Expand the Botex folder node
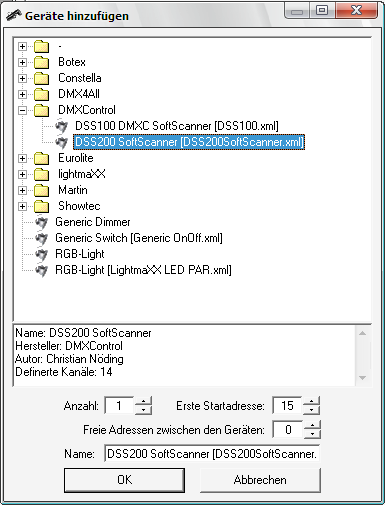Image resolution: width=385 pixels, height=505 pixels. (22, 62)
